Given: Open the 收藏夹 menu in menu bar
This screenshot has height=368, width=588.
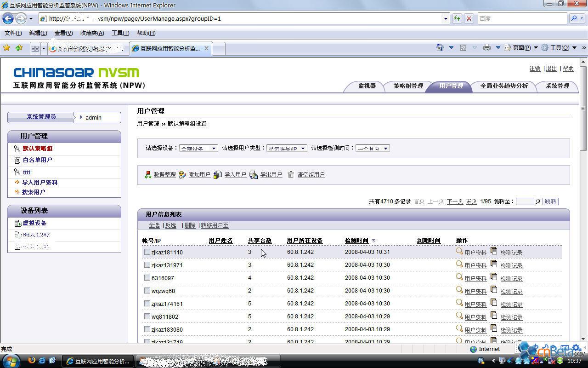Looking at the screenshot, I should (x=92, y=33).
